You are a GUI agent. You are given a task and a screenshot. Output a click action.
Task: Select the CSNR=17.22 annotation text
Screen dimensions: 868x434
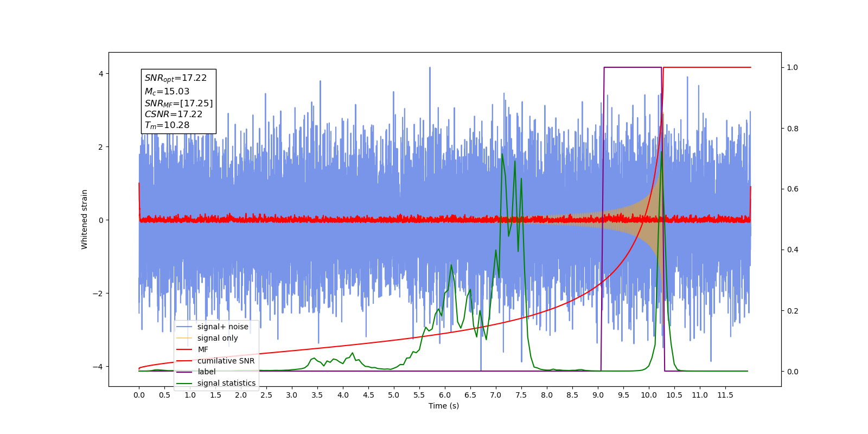coord(174,114)
